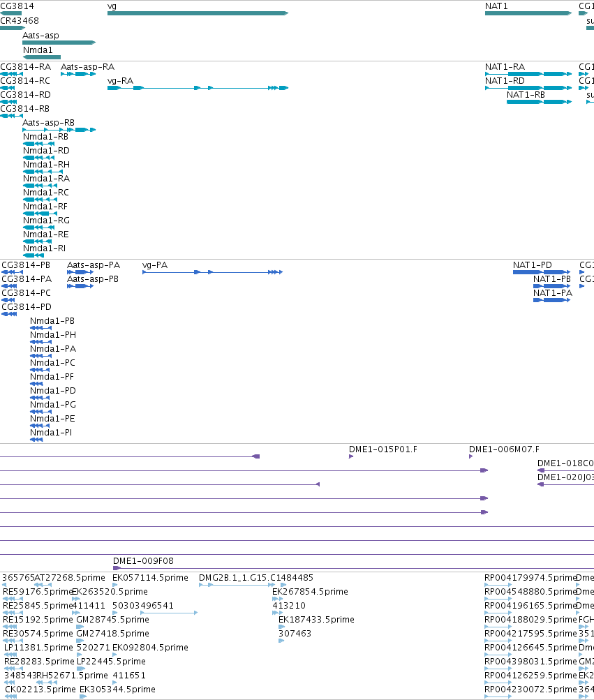This screenshot has width=594, height=700.
Task: Click the Nmda1-RG transcript label
Action: (47, 220)
